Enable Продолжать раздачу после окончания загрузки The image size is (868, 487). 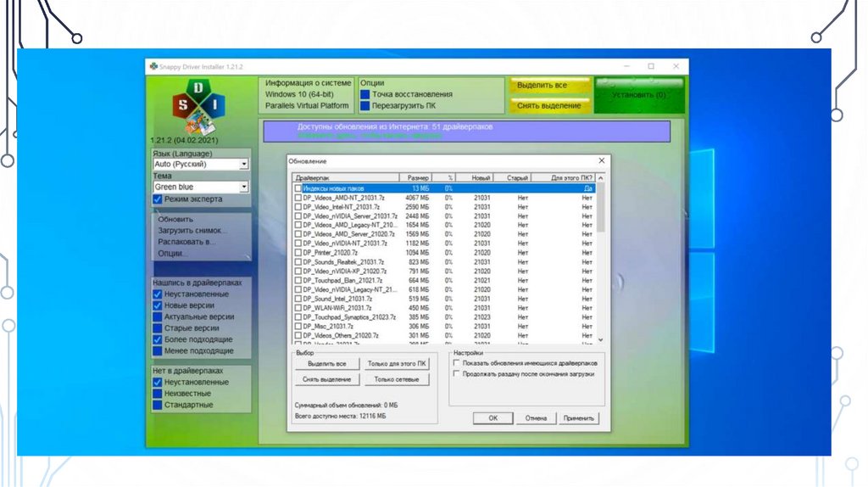coord(457,374)
